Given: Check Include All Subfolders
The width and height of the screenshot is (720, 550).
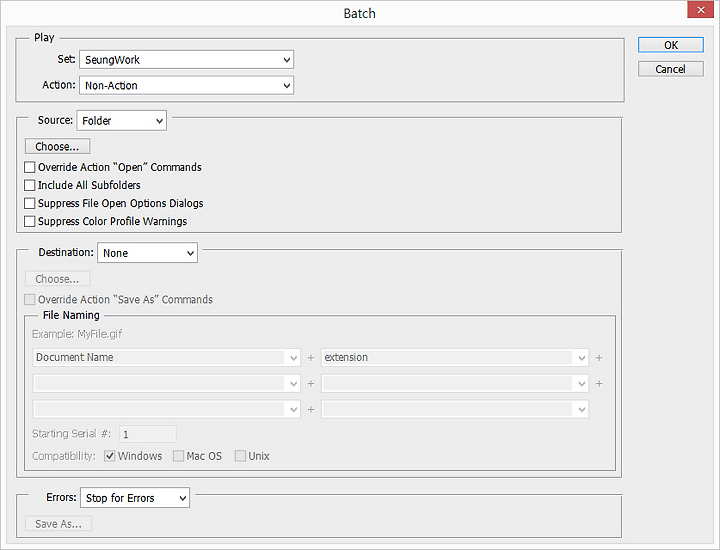Looking at the screenshot, I should point(29,185).
